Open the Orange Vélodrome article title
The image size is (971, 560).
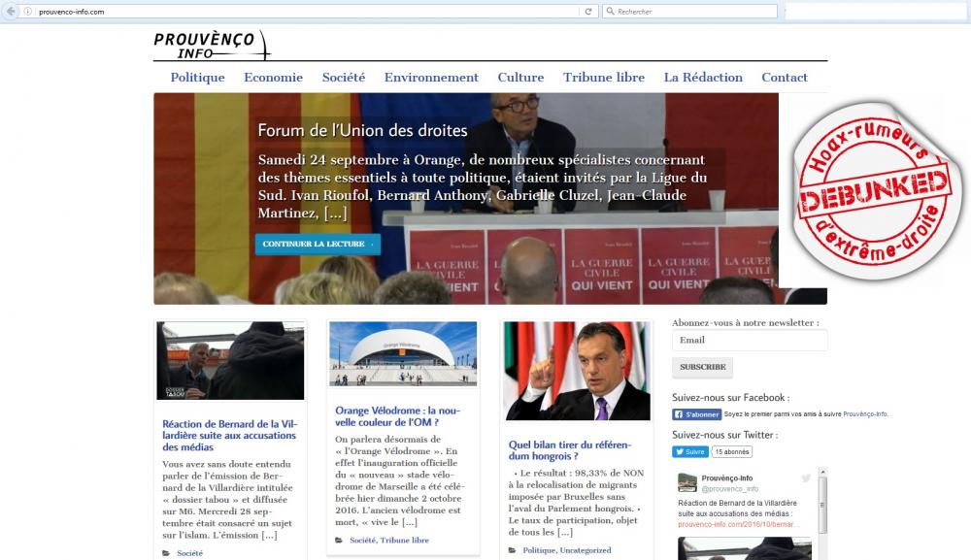pos(397,416)
